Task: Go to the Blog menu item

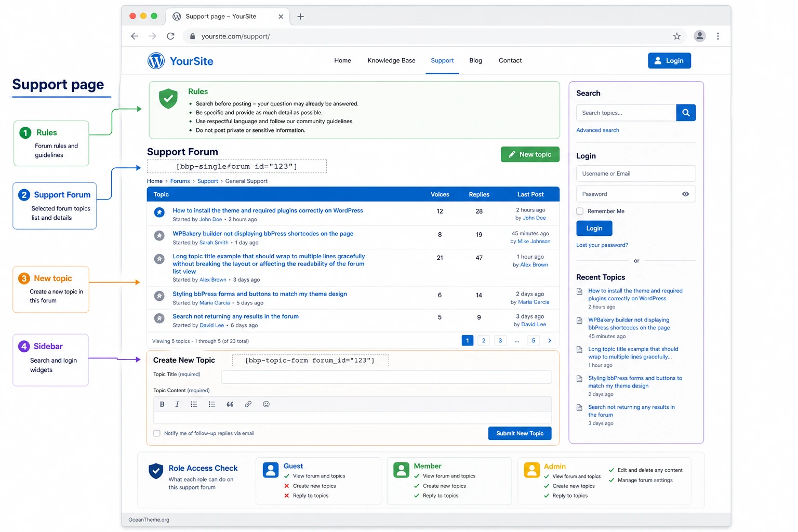Action: click(475, 61)
